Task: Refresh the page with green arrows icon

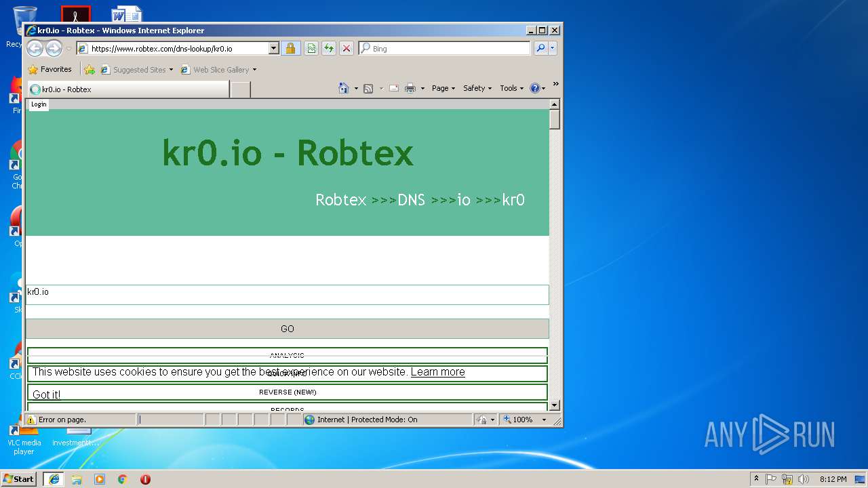Action: tap(329, 48)
